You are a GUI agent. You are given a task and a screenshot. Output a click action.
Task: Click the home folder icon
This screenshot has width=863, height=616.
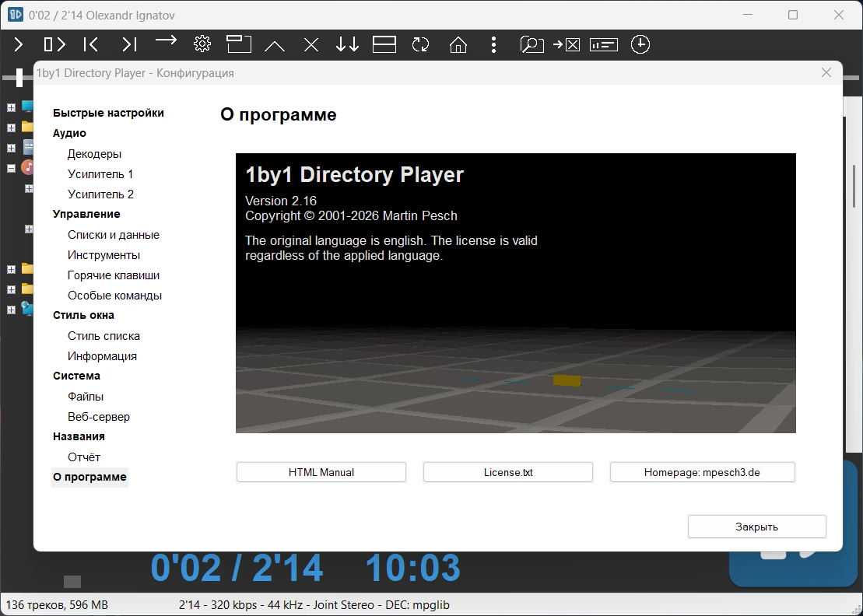pyautogui.click(x=458, y=44)
